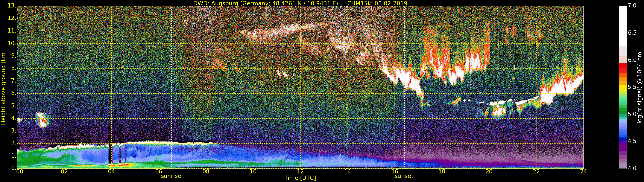This screenshot has height=182, width=644.
Task: Click the 'sunrise' label below the axis
Action: (x=171, y=176)
